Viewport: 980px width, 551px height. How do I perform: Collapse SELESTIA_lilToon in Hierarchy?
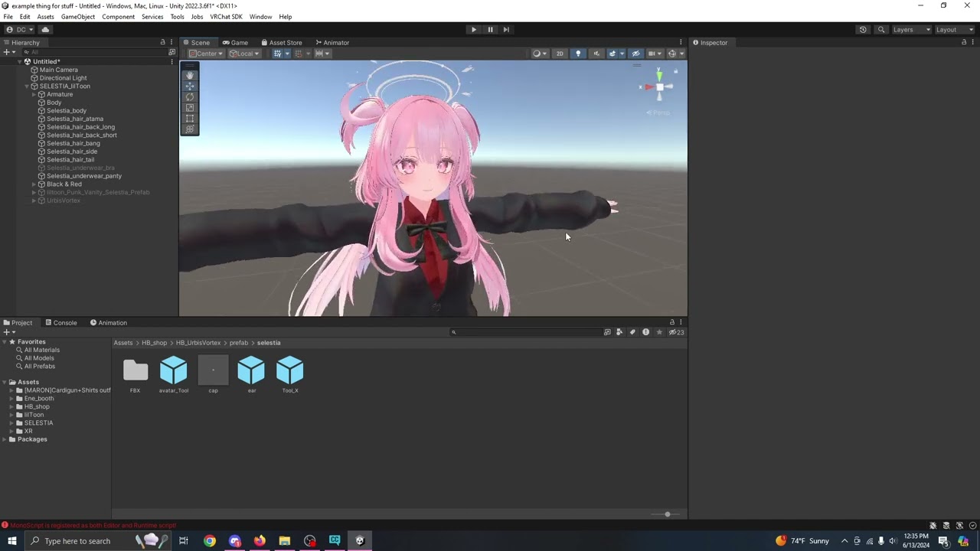(x=27, y=86)
